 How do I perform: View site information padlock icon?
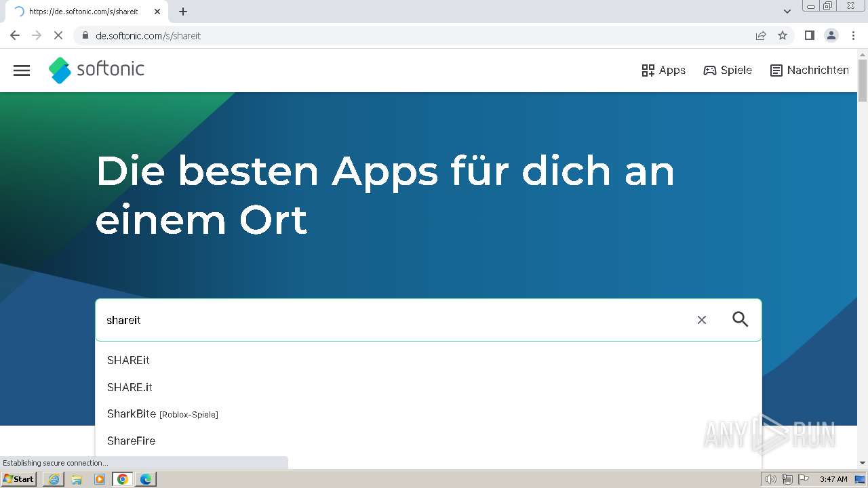(85, 35)
